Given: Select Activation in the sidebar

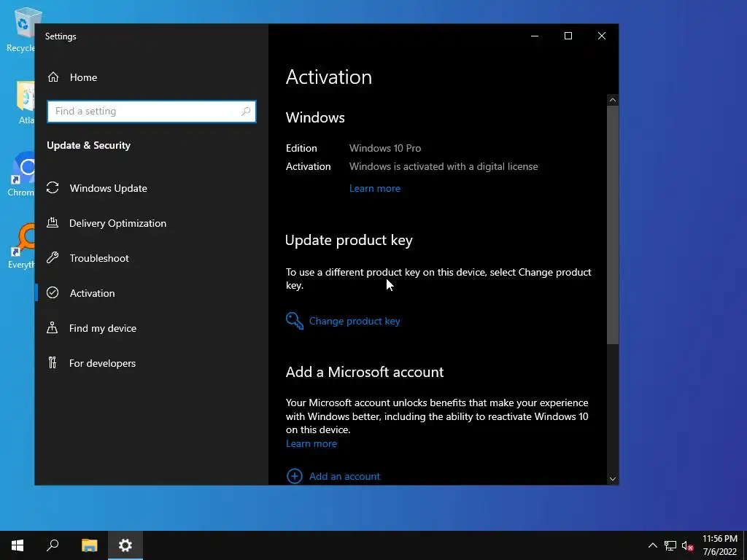Looking at the screenshot, I should [152, 293].
